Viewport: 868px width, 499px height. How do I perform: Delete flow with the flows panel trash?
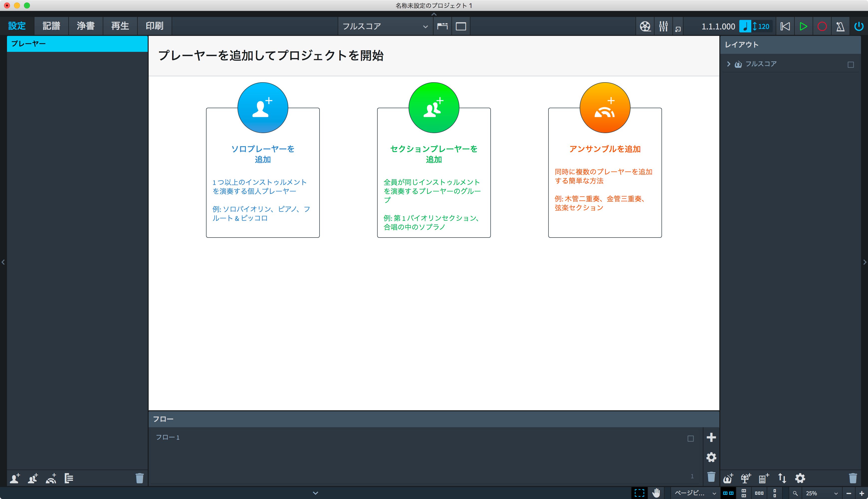point(711,477)
